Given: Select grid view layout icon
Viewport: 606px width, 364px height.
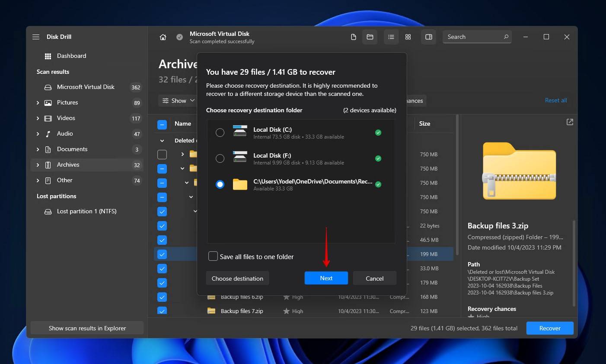Looking at the screenshot, I should (x=408, y=37).
